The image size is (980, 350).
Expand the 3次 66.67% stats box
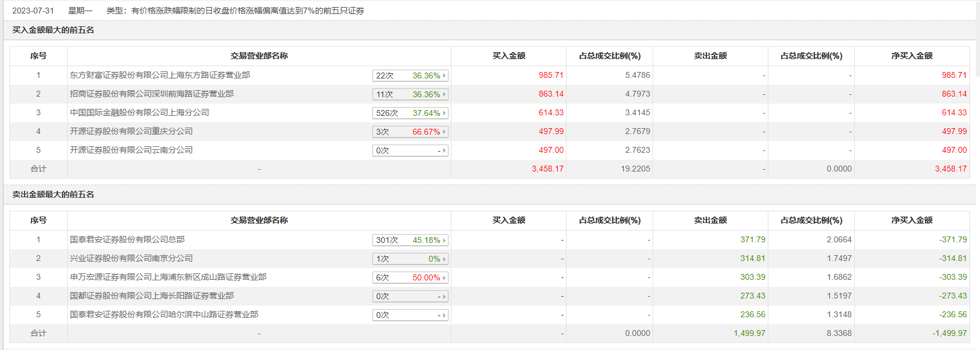pyautogui.click(x=410, y=132)
